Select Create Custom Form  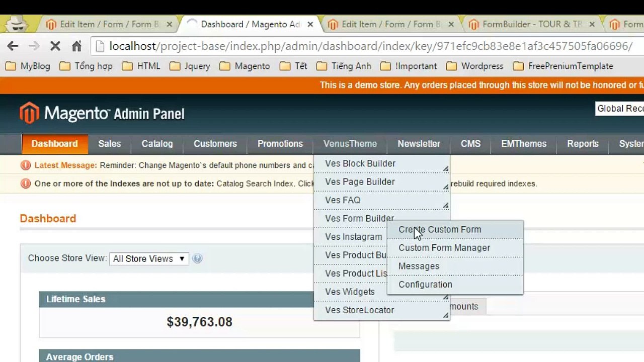455,229
